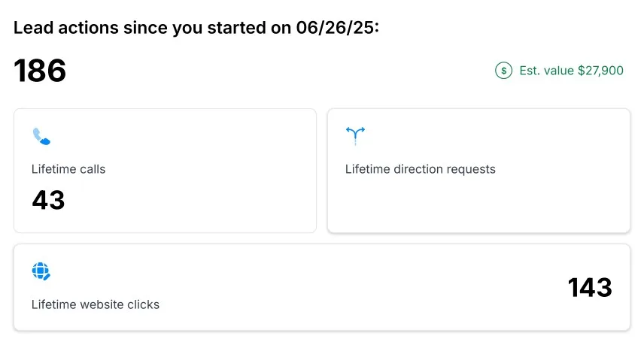Click the website clicks count 143

[590, 287]
